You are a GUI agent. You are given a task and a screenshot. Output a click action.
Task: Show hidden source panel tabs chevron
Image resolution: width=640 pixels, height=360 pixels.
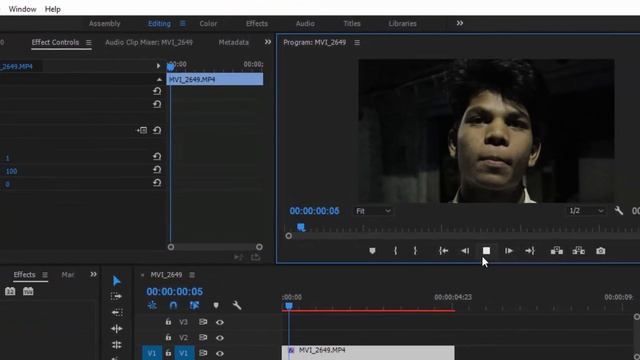[x=268, y=42]
